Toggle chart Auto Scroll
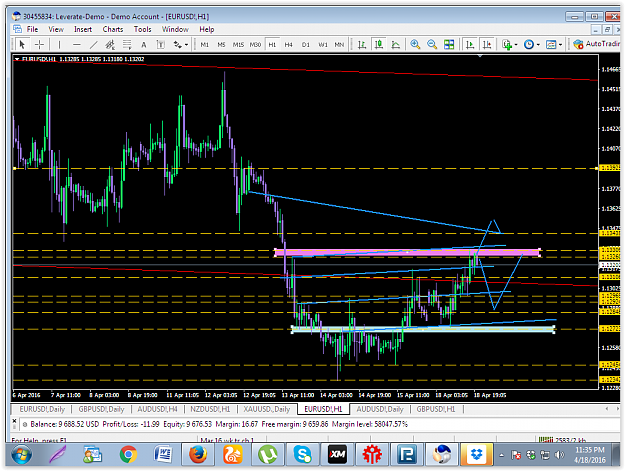The width and height of the screenshot is (625, 471). 470,44
